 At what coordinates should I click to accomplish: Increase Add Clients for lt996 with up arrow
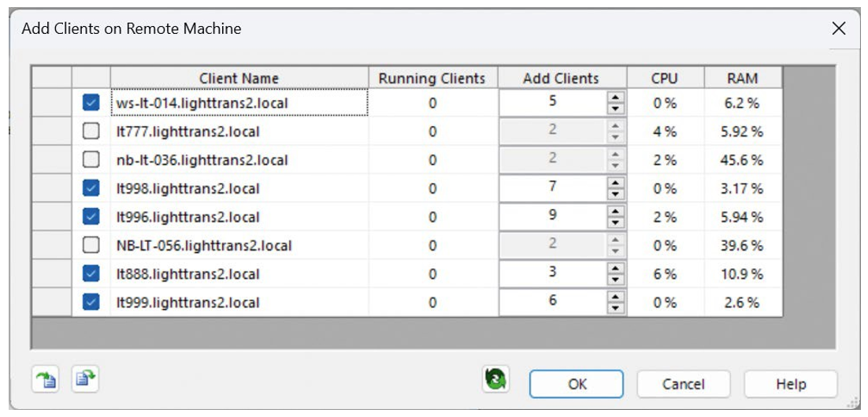[x=615, y=211]
